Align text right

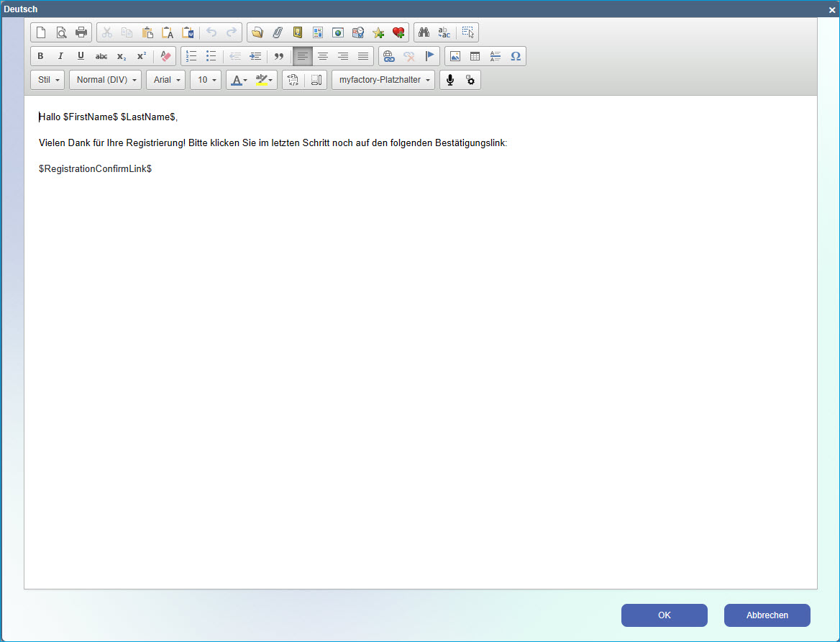pos(343,56)
